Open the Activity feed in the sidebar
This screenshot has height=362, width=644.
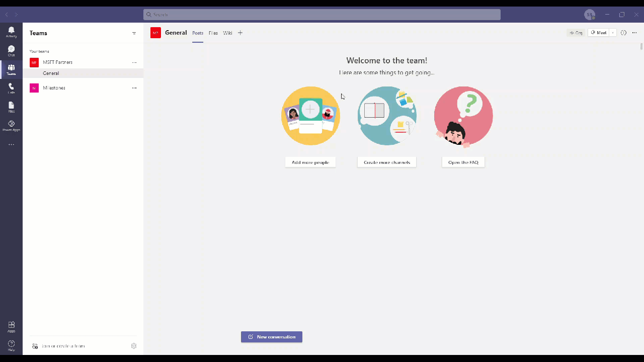coord(11,32)
